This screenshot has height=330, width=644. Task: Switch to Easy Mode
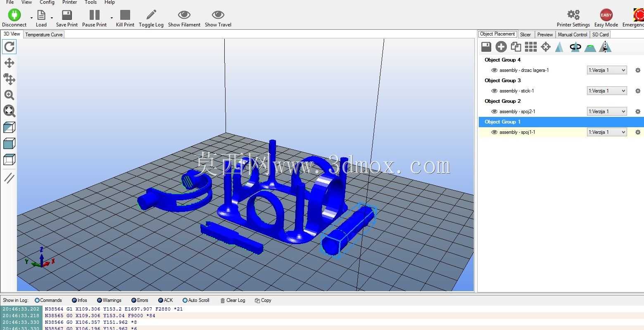coord(606,18)
